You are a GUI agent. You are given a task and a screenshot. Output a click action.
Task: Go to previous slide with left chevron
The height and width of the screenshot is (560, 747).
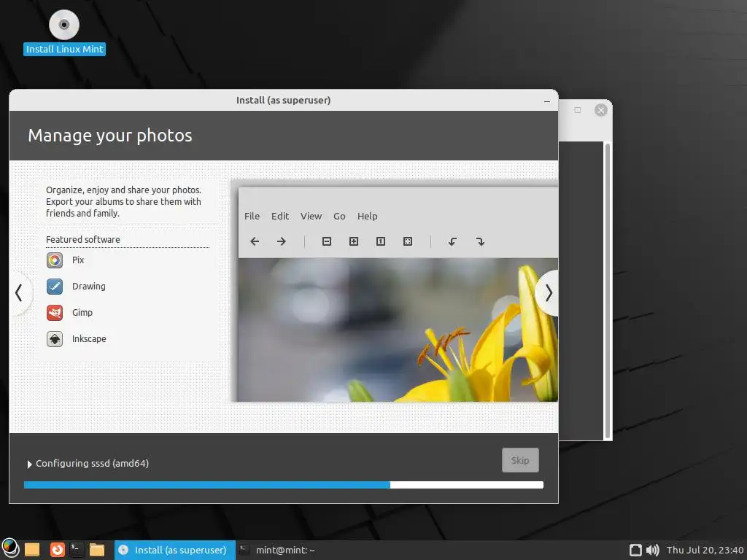(x=19, y=293)
